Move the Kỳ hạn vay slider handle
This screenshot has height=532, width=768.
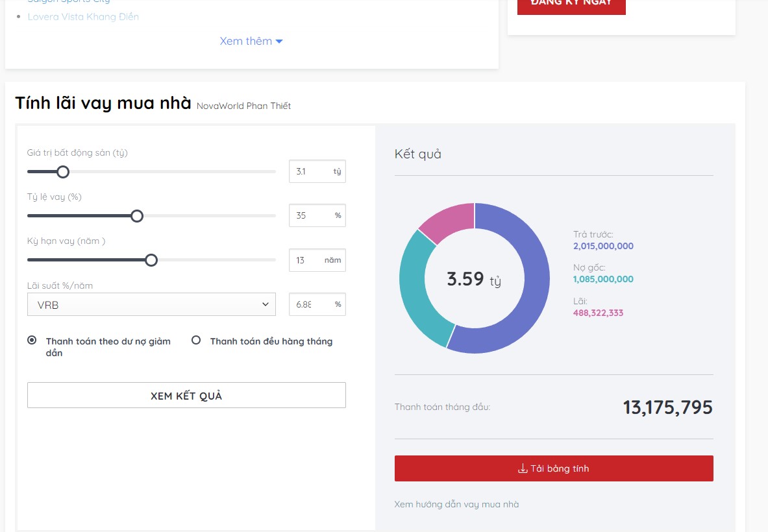point(151,260)
